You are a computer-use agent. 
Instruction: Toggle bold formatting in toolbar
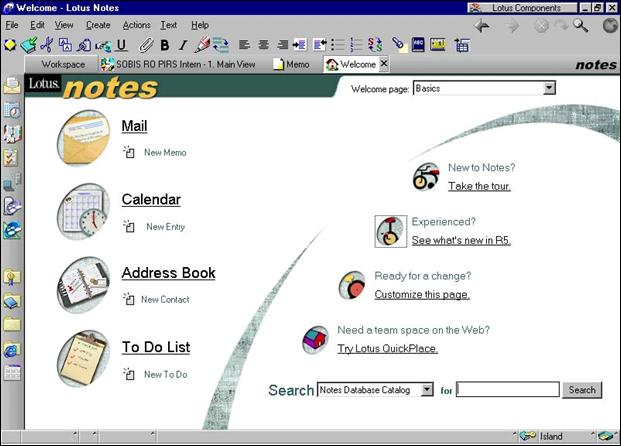pyautogui.click(x=166, y=45)
